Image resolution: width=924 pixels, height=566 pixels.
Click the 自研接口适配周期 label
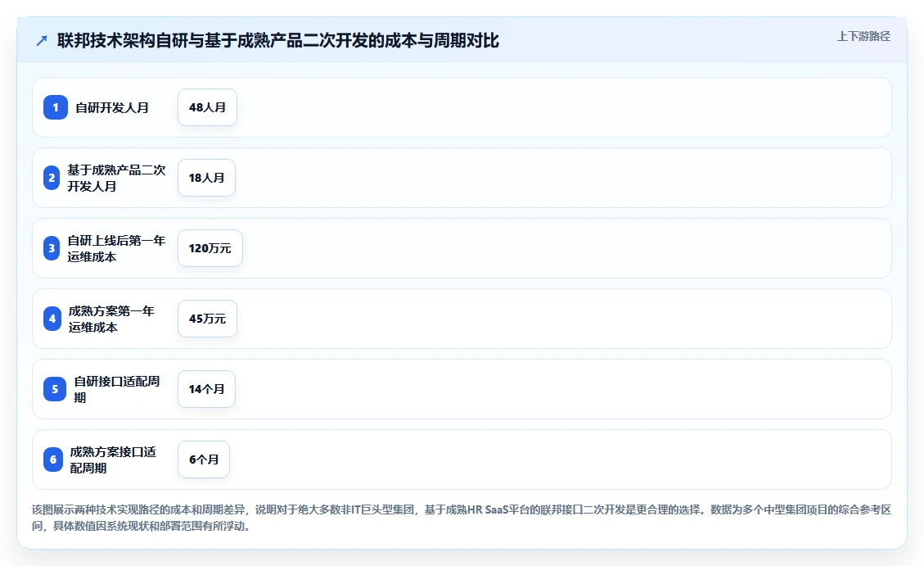pos(117,389)
